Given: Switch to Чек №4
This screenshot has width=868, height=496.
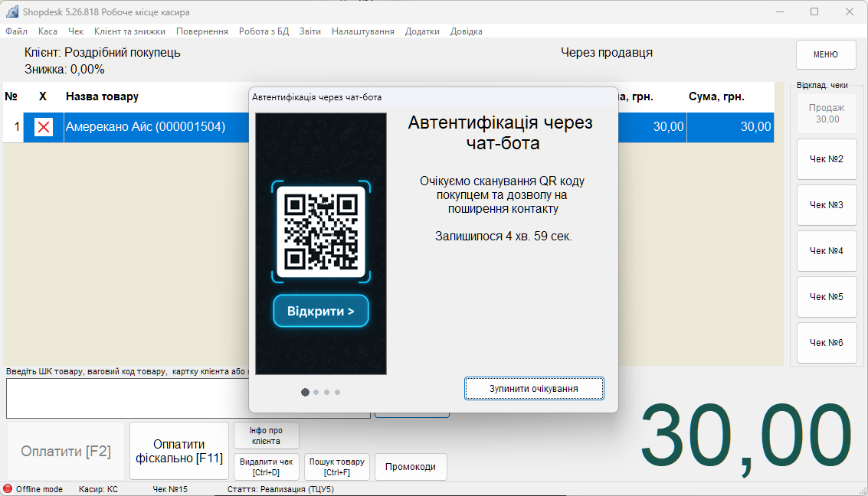Looking at the screenshot, I should point(827,251).
